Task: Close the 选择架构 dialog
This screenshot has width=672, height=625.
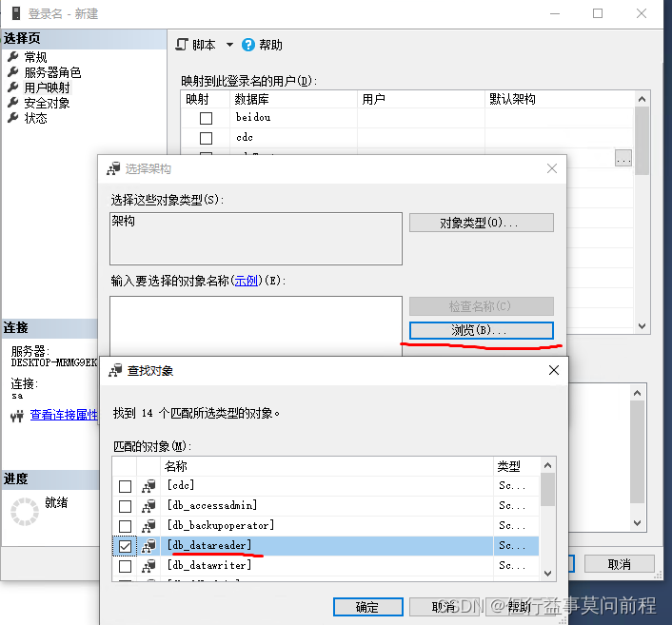Action: 552,168
